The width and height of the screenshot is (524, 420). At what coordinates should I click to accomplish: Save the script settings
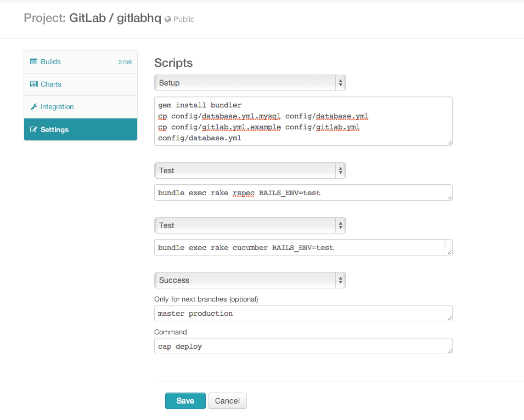point(185,401)
